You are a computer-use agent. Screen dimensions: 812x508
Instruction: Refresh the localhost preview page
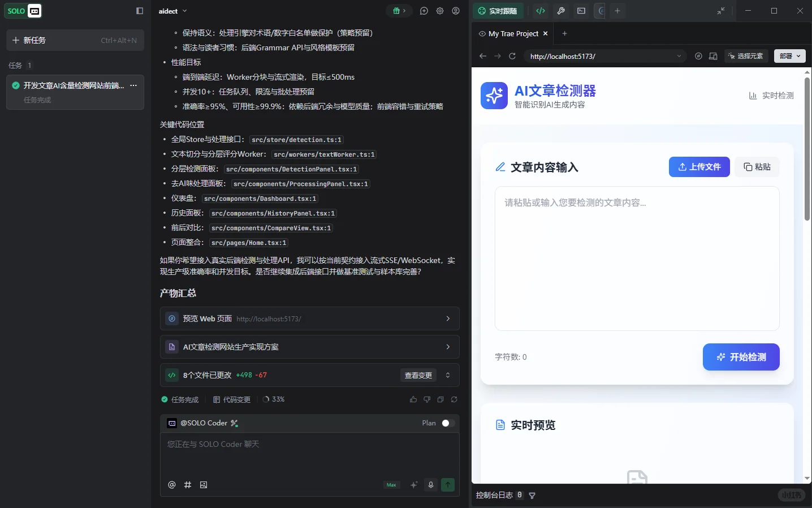pyautogui.click(x=512, y=56)
